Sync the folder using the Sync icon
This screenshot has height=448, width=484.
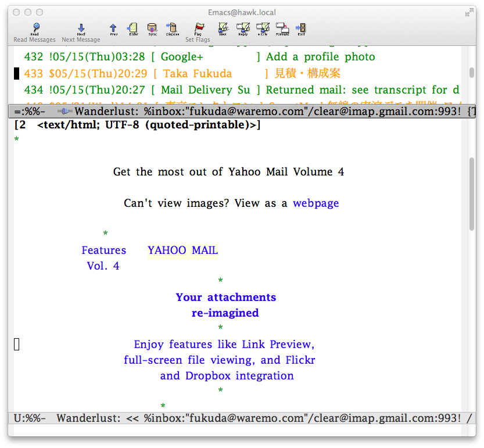(x=152, y=29)
